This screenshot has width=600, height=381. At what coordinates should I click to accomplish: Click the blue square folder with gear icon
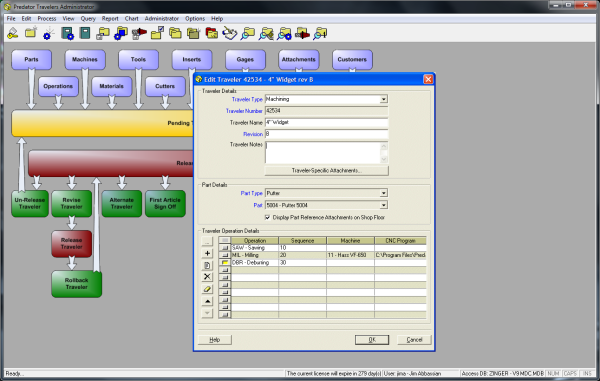point(121,33)
